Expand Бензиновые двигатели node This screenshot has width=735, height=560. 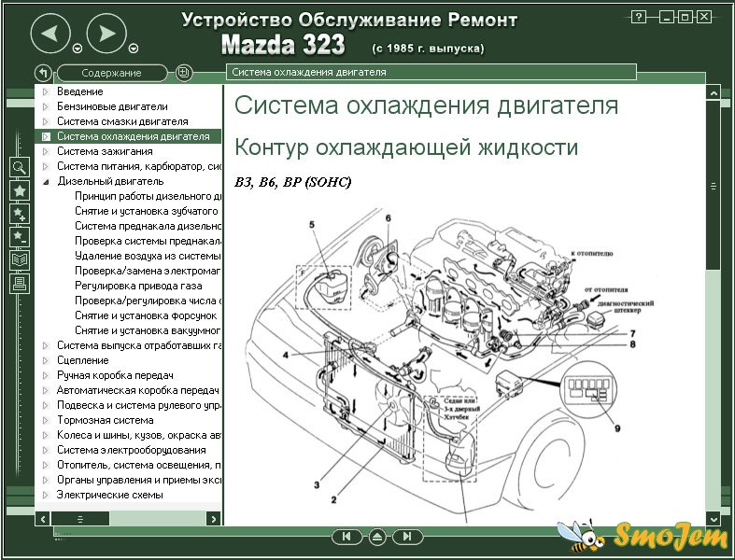[x=46, y=106]
